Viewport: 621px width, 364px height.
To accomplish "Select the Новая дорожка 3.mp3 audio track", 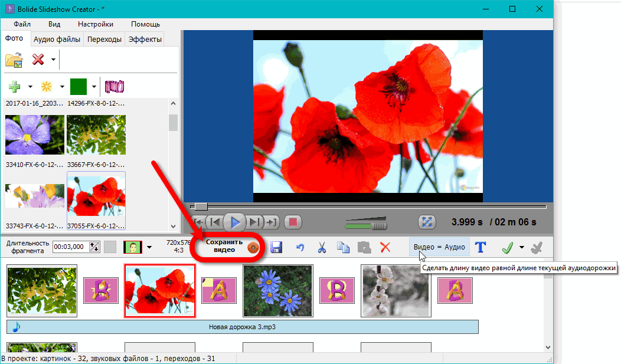I will pyautogui.click(x=243, y=327).
